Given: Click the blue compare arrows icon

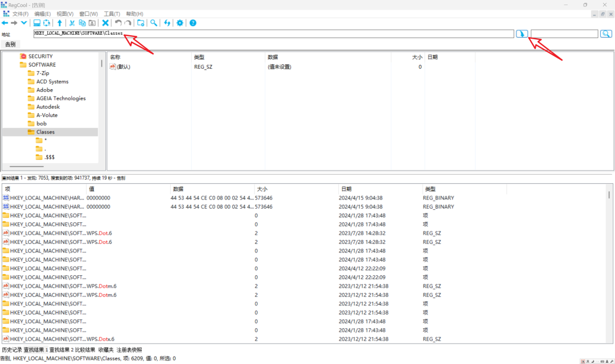Looking at the screenshot, I should (x=167, y=23).
